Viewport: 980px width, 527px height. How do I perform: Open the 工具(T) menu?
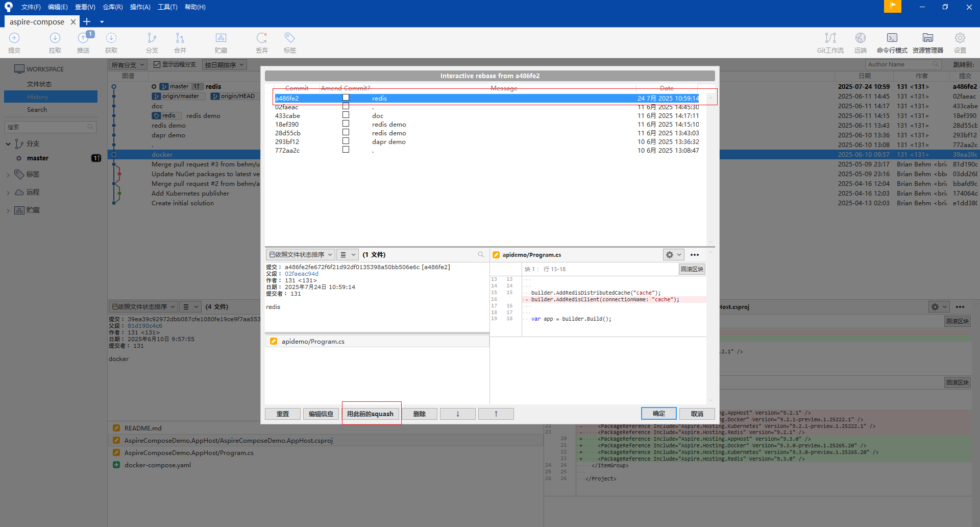pos(167,7)
